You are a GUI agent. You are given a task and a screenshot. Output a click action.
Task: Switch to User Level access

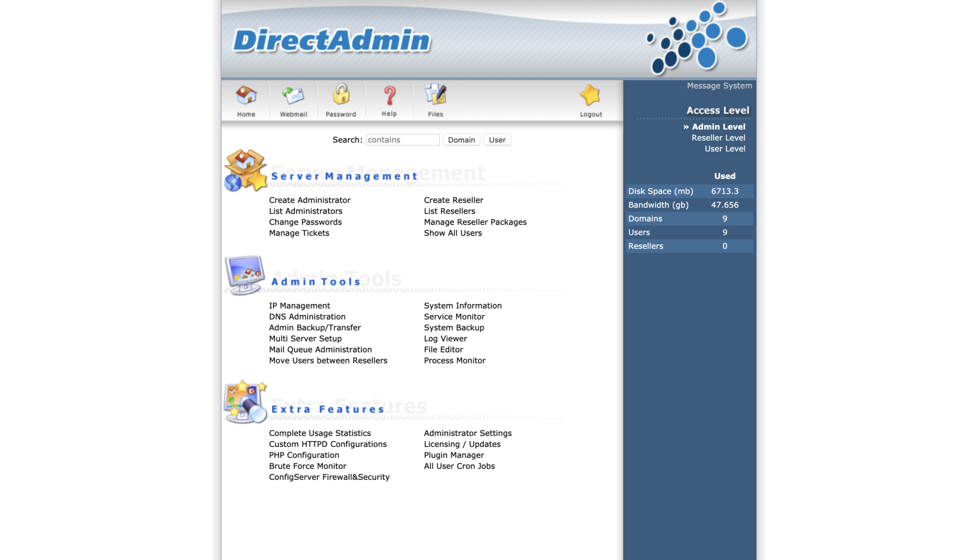tap(725, 148)
